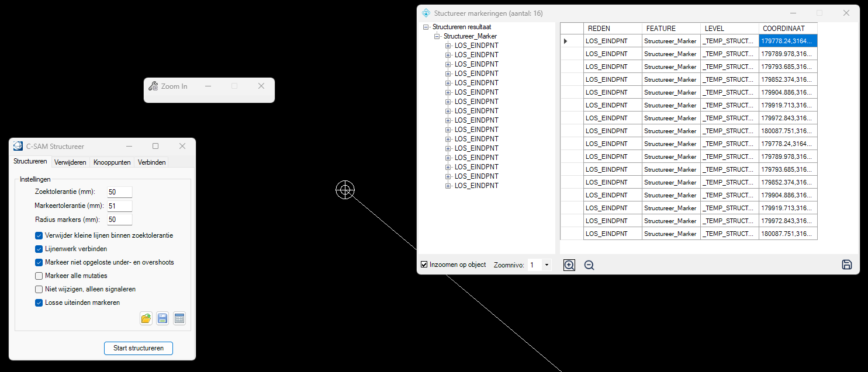Toggle Inzoomen op object checkbox
868x372 pixels.
pos(424,265)
